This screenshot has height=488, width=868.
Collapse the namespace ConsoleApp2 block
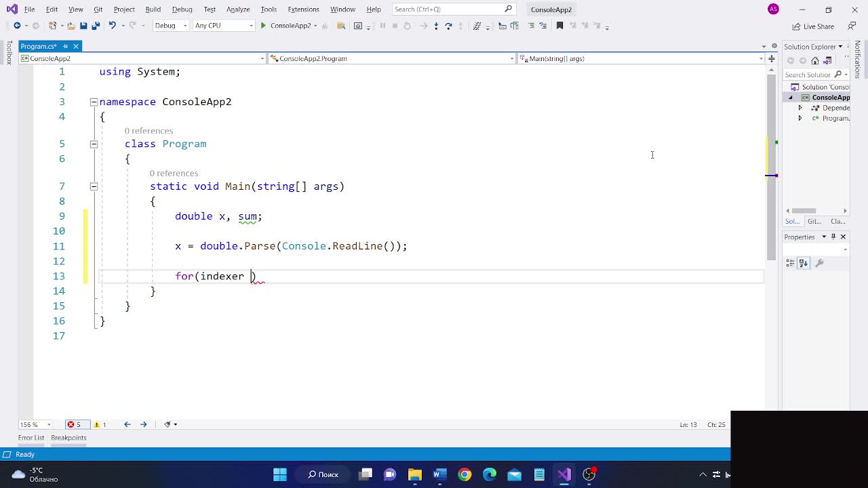click(94, 102)
